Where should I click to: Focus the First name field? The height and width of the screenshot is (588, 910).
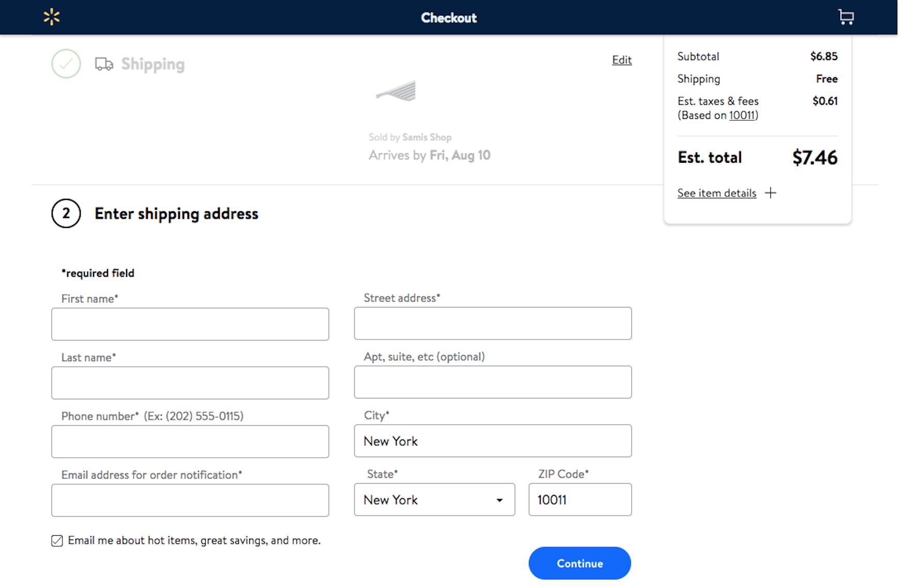[x=190, y=324]
